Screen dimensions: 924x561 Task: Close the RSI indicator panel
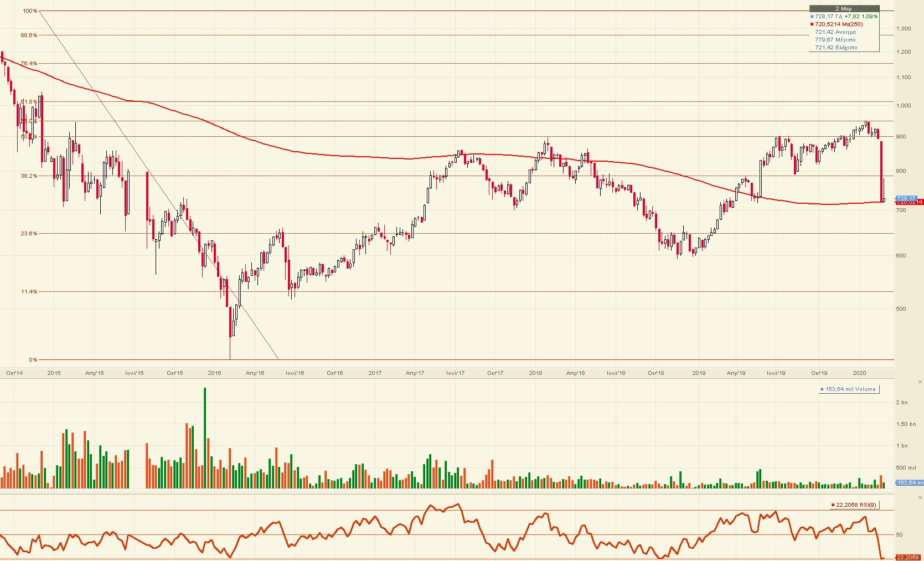click(x=920, y=498)
